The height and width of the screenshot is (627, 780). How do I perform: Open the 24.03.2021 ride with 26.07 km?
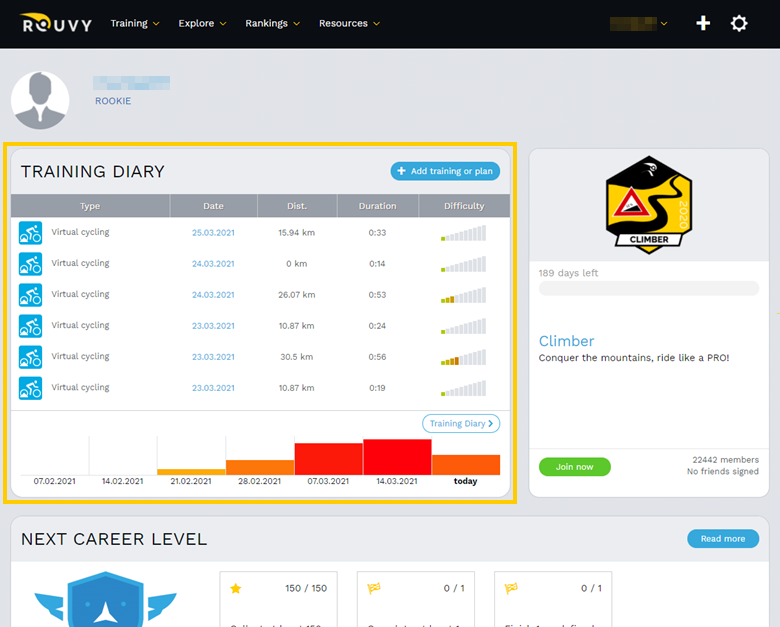click(x=213, y=295)
